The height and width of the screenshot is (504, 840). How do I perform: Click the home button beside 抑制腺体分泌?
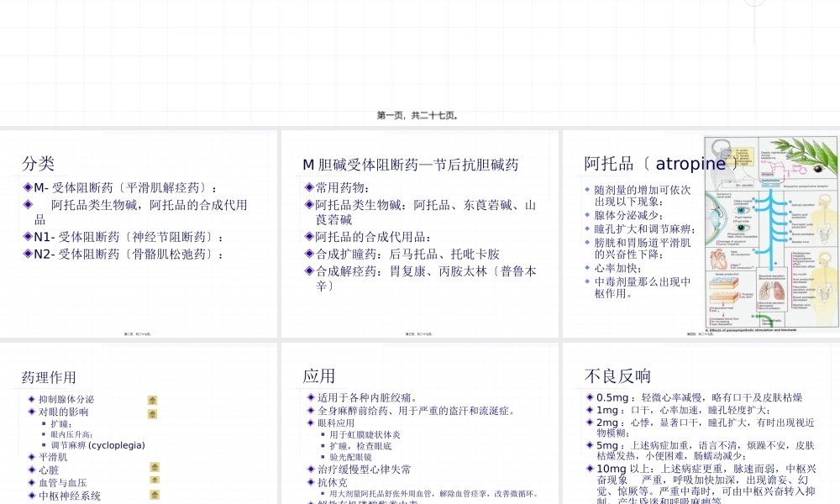(152, 401)
